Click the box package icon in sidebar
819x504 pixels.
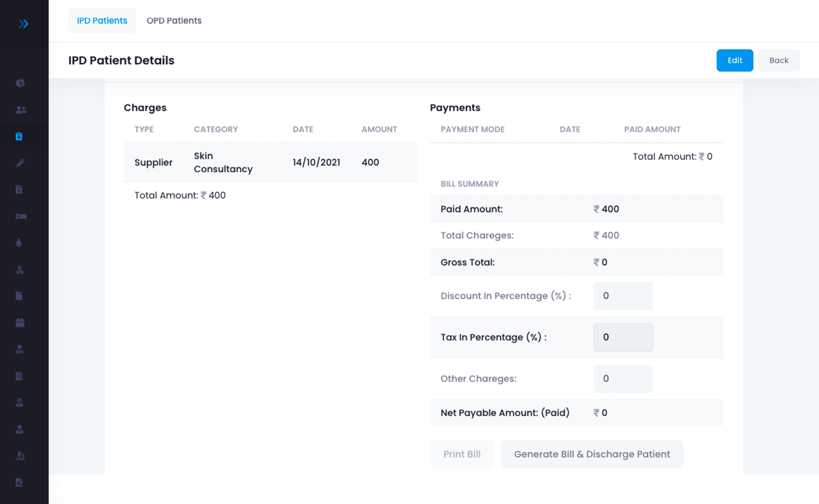point(20,322)
